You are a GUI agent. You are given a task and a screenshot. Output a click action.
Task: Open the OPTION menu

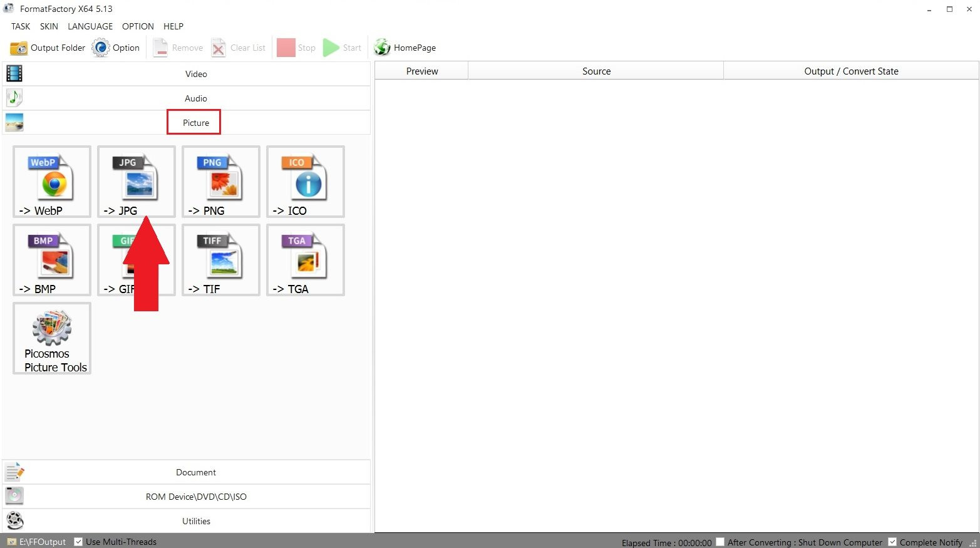[x=138, y=26]
